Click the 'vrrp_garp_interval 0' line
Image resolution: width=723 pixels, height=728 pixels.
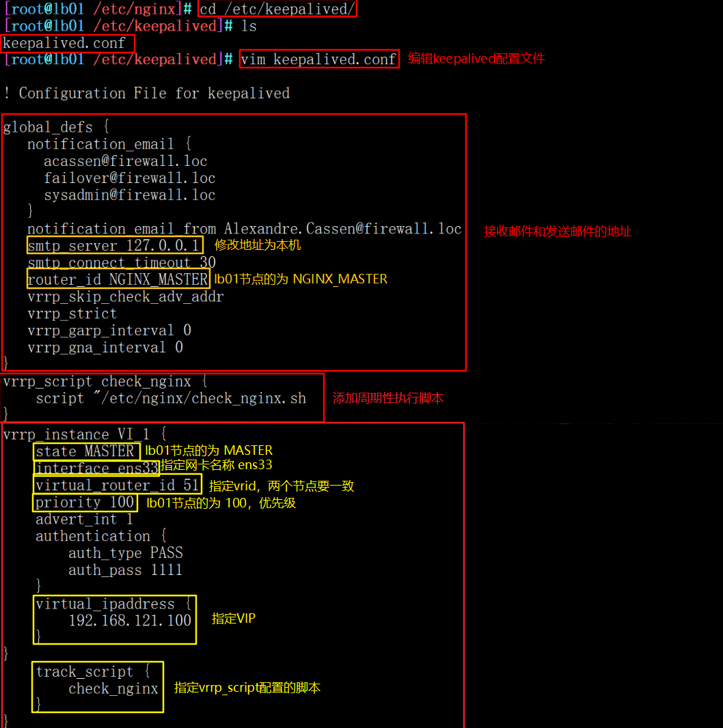coord(109,331)
